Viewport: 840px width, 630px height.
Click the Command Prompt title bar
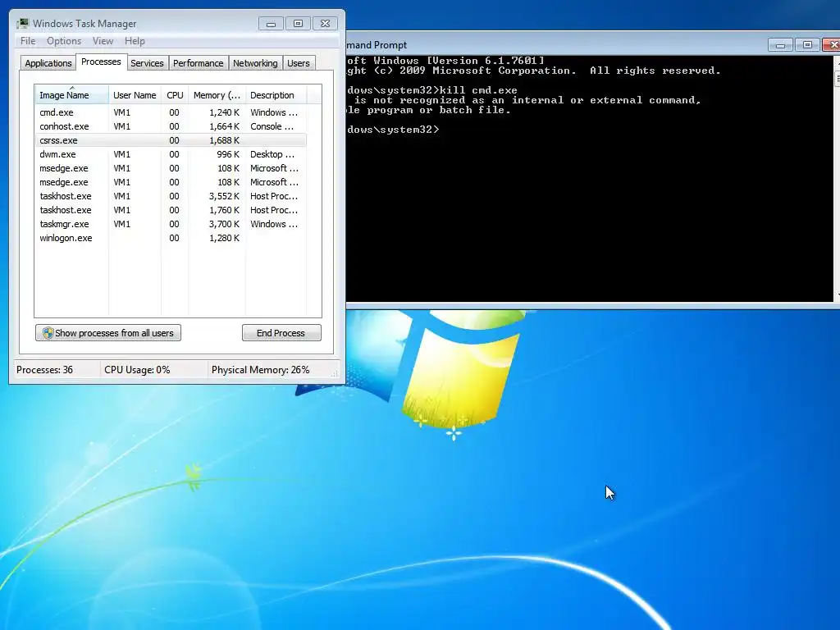pyautogui.click(x=556, y=45)
